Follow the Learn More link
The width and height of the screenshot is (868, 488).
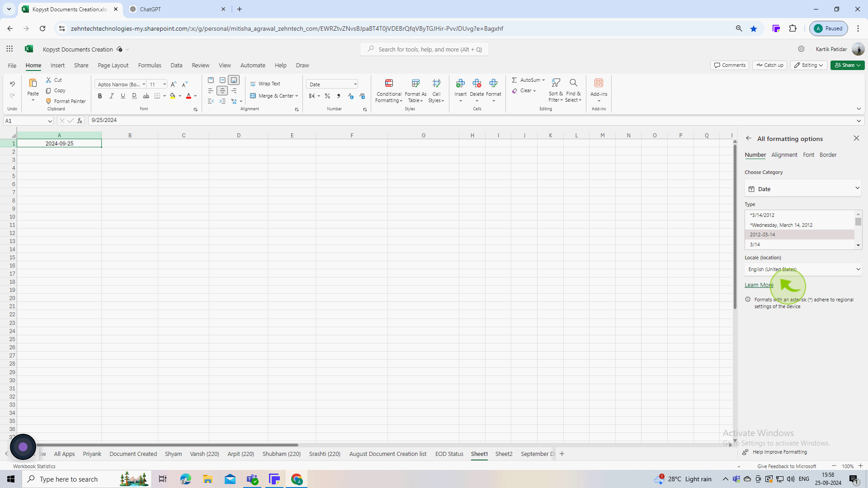click(x=759, y=285)
